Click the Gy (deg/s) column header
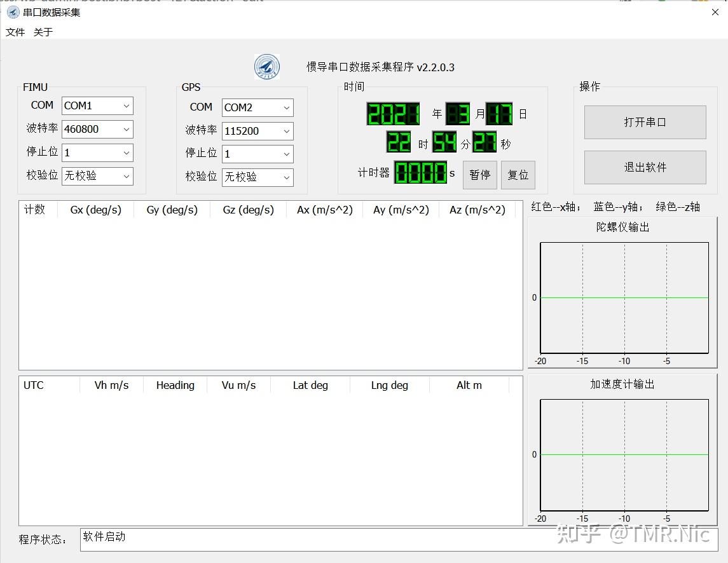728x563 pixels. click(x=172, y=210)
